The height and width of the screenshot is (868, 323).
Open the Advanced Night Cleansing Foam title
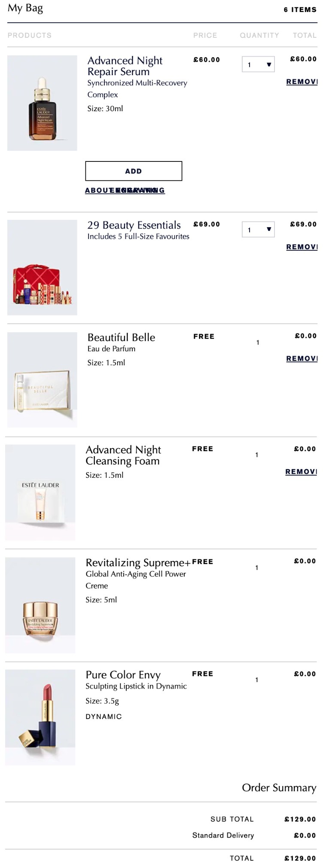click(x=123, y=455)
